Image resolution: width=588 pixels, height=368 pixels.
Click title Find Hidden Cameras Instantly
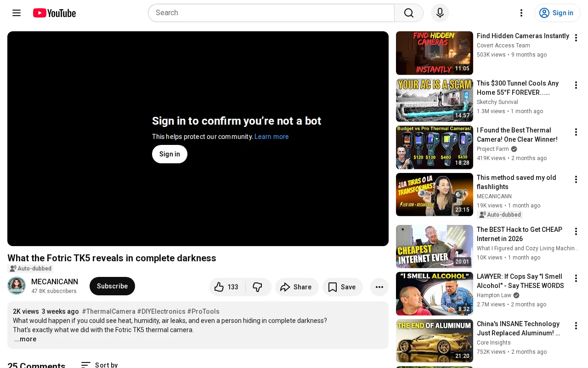tap(523, 36)
